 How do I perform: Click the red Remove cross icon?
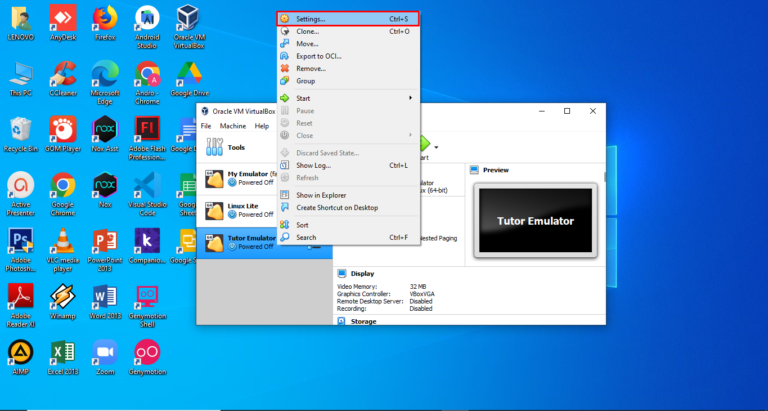pyautogui.click(x=285, y=69)
